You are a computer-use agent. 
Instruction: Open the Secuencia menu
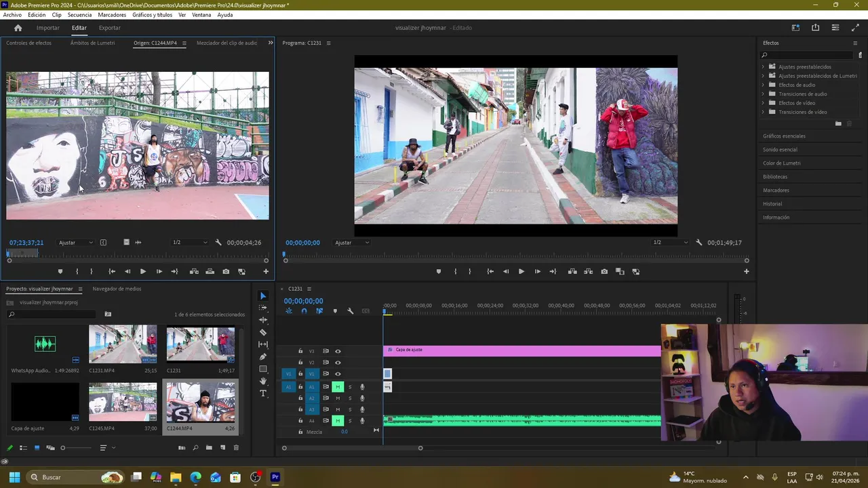(x=79, y=15)
